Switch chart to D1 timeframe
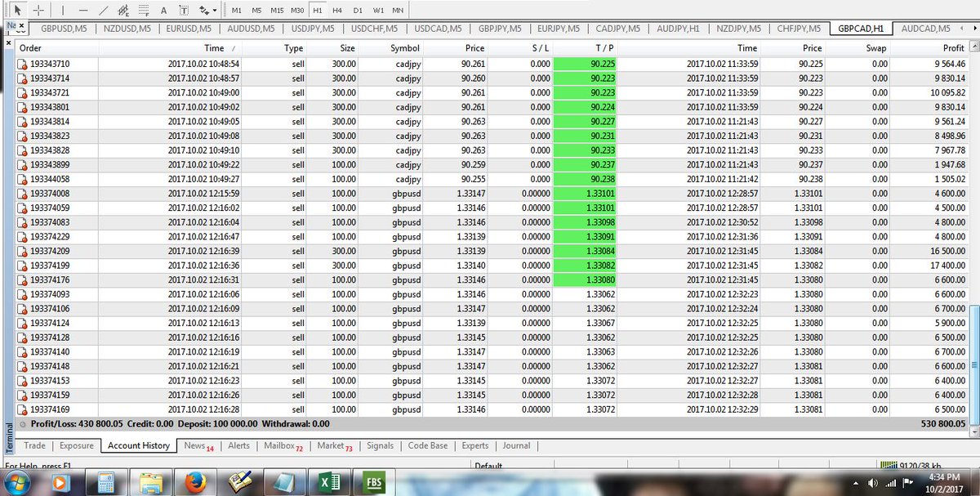Viewport: 980px width, 496px height. [x=358, y=10]
